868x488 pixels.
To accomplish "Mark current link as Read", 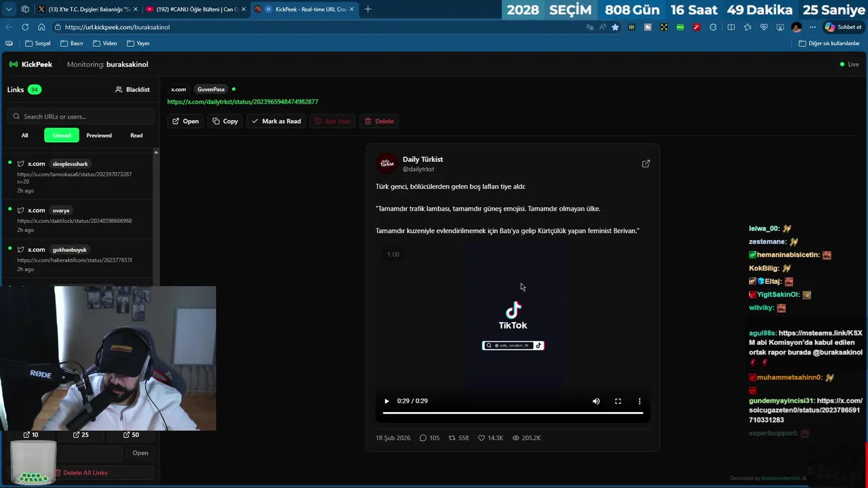I will 276,121.
